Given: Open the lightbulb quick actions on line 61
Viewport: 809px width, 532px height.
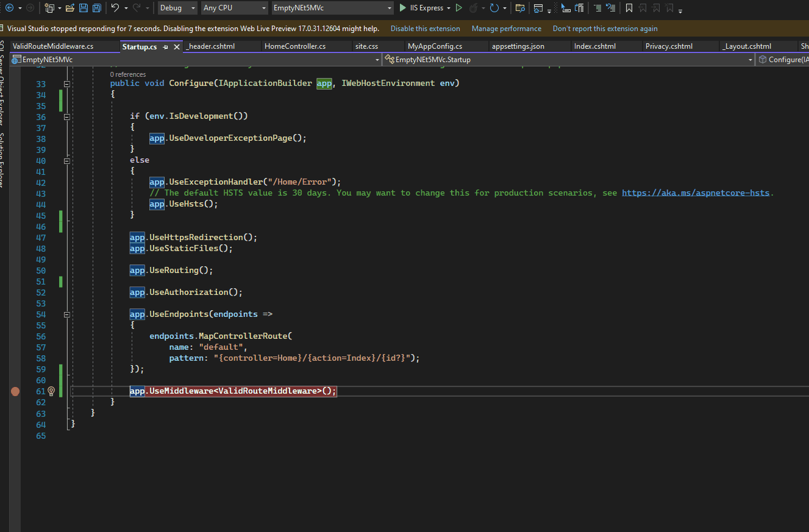Looking at the screenshot, I should [51, 391].
